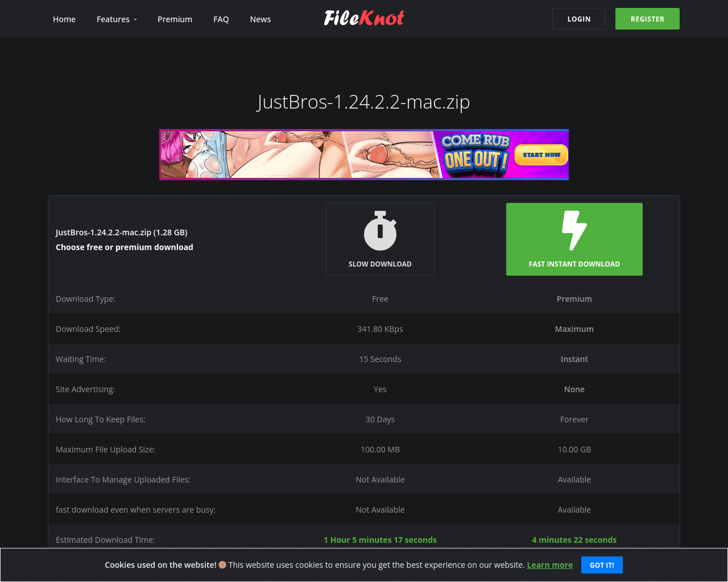This screenshot has width=728, height=582.
Task: Open the News page
Action: point(260,19)
